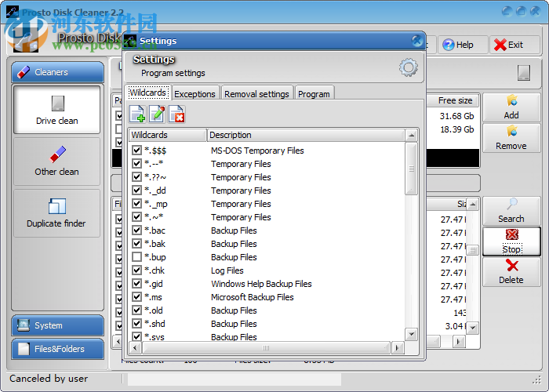Select the *.shd wildcard row
This screenshot has height=392, width=549.
267,324
